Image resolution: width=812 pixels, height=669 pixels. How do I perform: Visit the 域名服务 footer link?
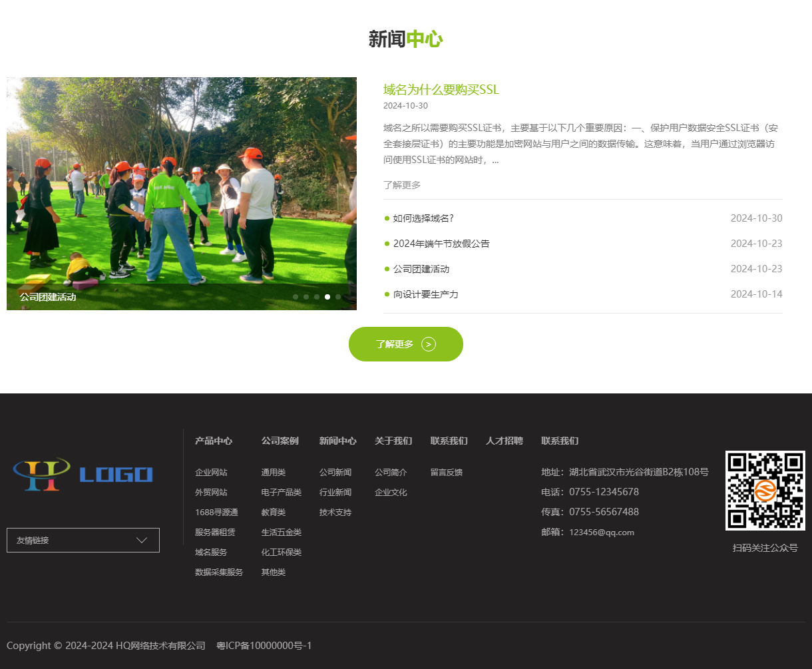[211, 553]
